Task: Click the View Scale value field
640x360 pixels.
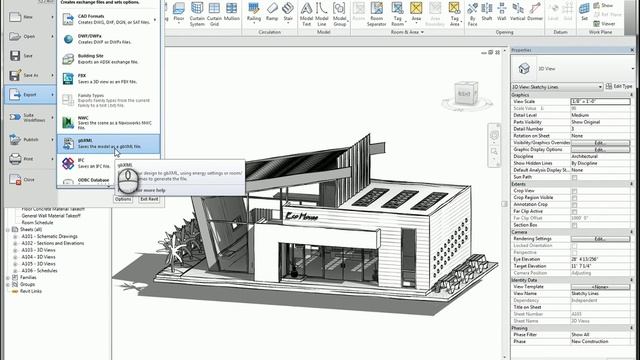Action: tap(600, 101)
